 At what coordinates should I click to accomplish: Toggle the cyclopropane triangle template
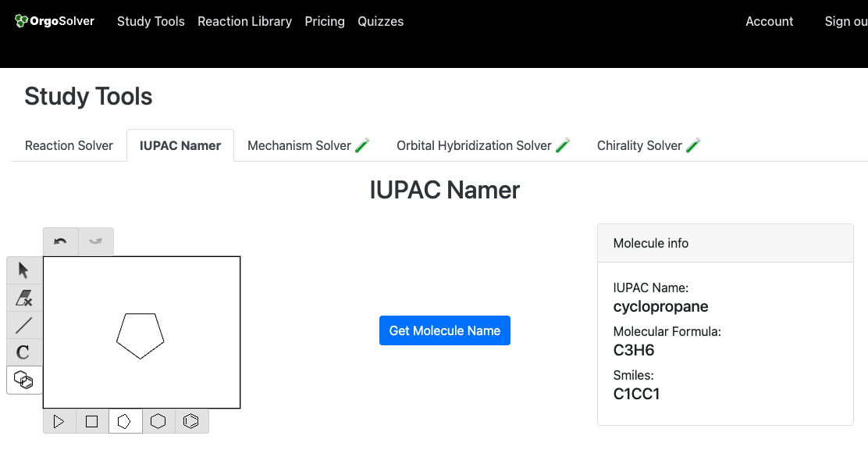tap(58, 421)
